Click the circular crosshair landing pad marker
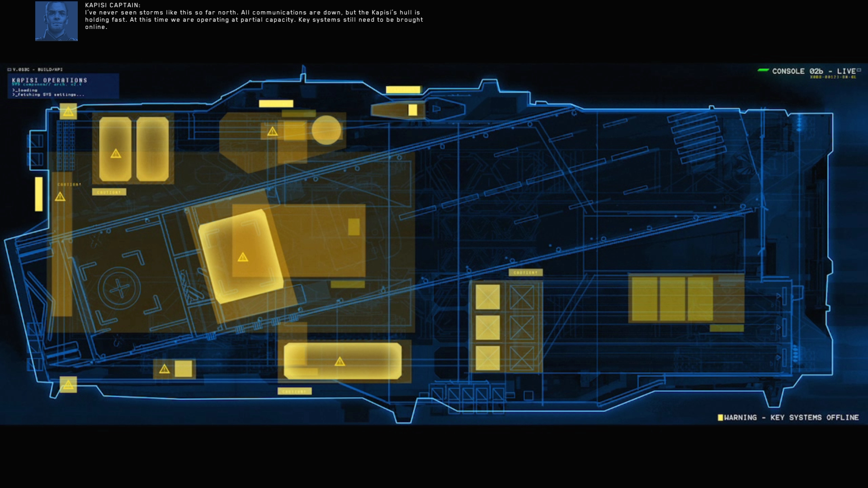 click(119, 288)
